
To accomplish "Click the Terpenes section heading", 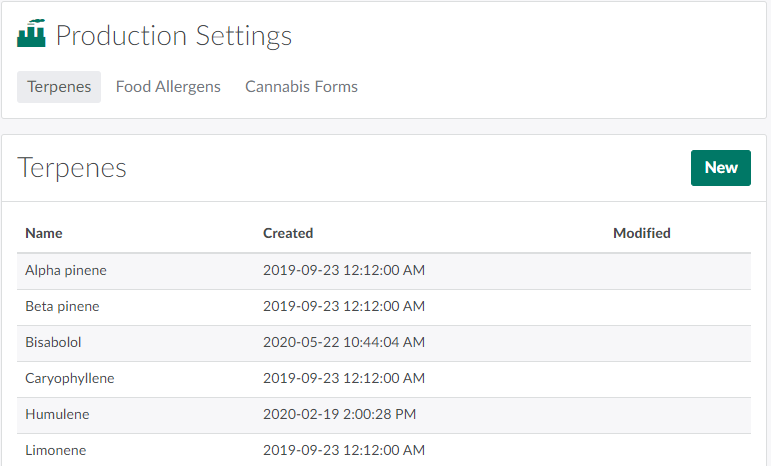I will pyautogui.click(x=72, y=167).
